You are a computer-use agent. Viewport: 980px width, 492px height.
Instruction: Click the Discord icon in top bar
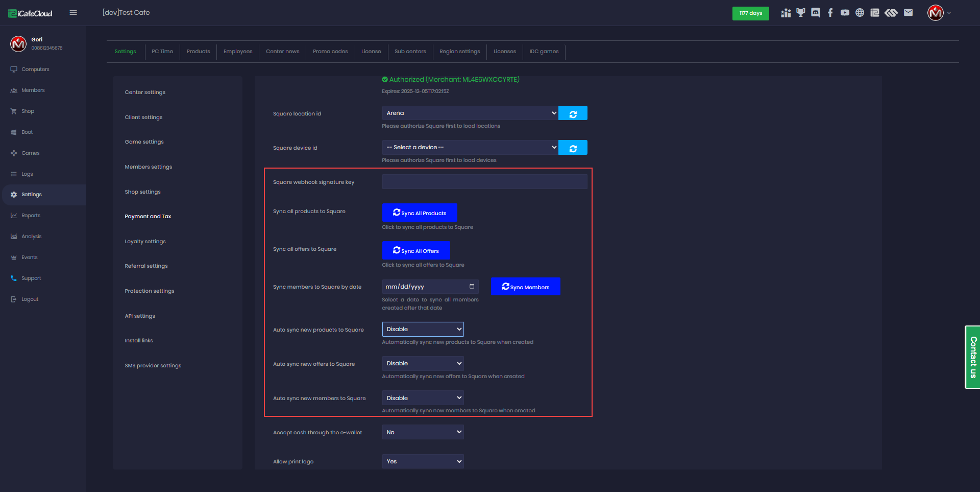coord(816,13)
